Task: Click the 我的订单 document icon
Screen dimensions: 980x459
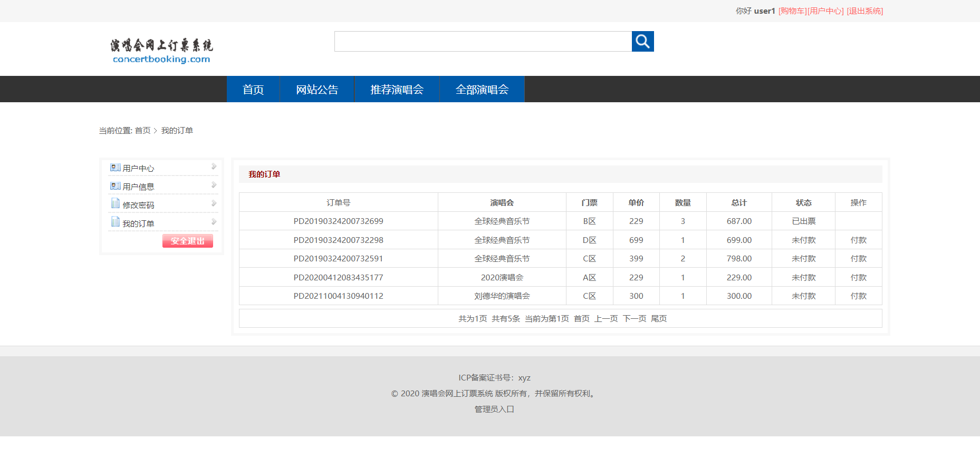Action: pos(115,222)
